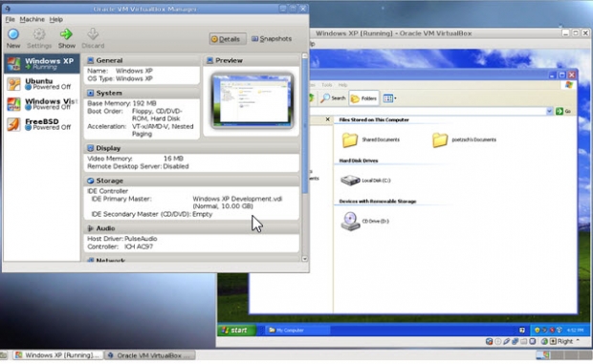Click the scroll-down arrow of details pane
Viewport: 593px width, 364px height.
pos(305,259)
